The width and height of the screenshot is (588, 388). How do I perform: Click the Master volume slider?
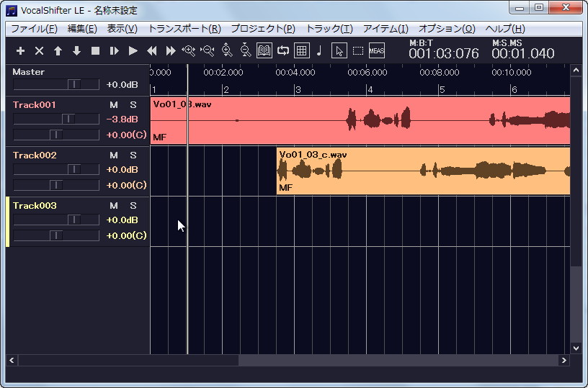tap(56, 84)
